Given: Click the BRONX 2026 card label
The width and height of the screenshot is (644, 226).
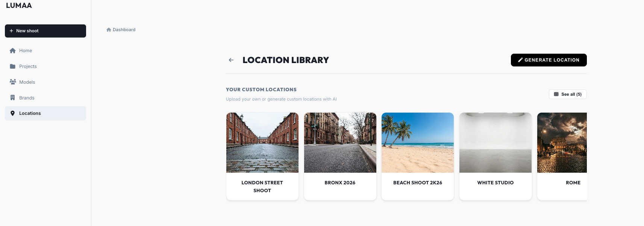Looking at the screenshot, I should 340,183.
